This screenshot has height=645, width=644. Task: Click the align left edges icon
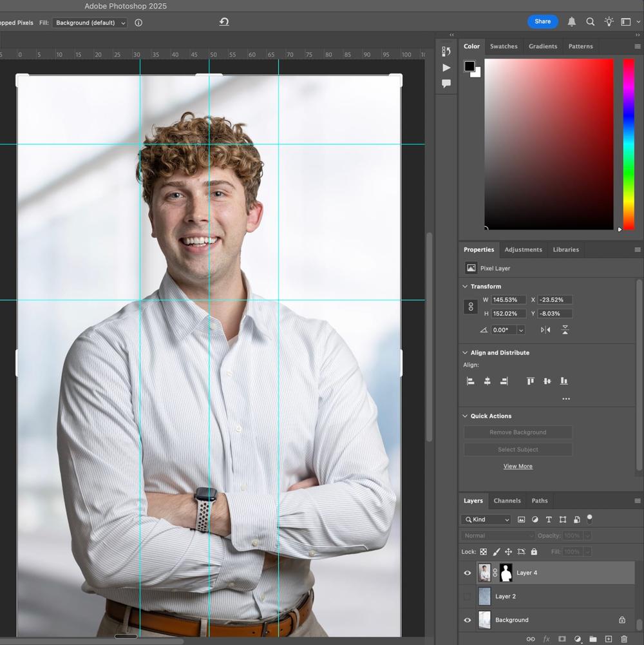pyautogui.click(x=471, y=381)
